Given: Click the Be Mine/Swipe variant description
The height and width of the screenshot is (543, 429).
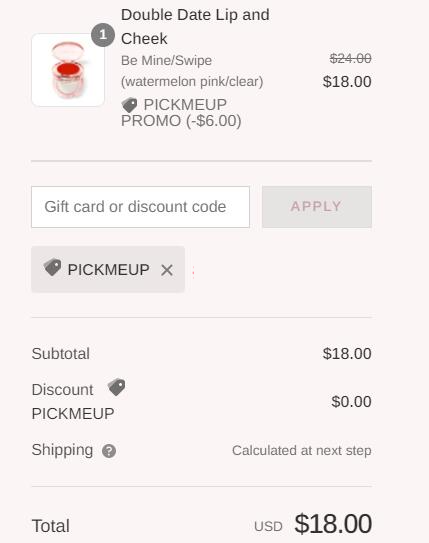Looking at the screenshot, I should 192,71.
